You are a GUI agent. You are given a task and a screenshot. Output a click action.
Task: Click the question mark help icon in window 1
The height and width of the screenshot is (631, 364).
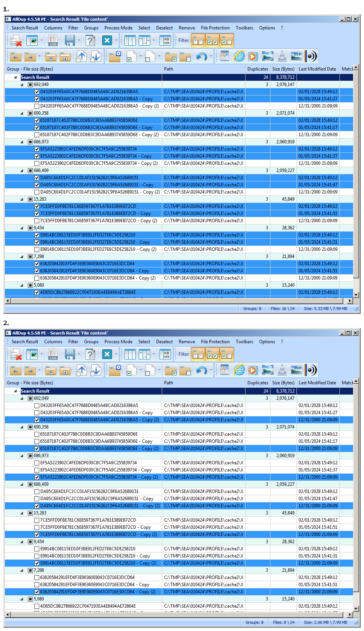[90, 40]
